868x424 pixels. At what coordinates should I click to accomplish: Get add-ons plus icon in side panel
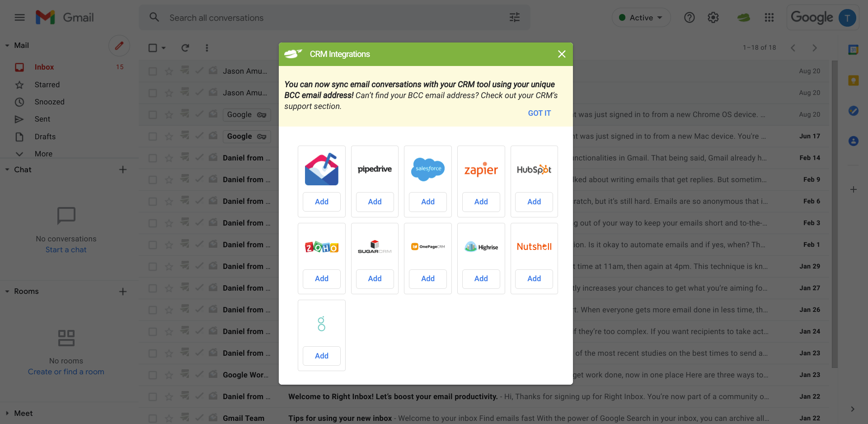[853, 189]
